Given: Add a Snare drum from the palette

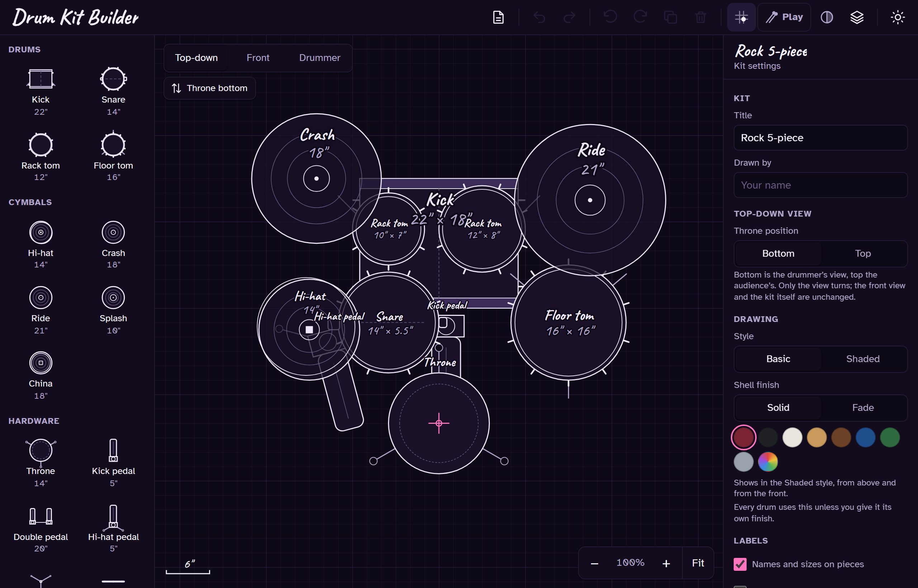Looking at the screenshot, I should 113,92.
